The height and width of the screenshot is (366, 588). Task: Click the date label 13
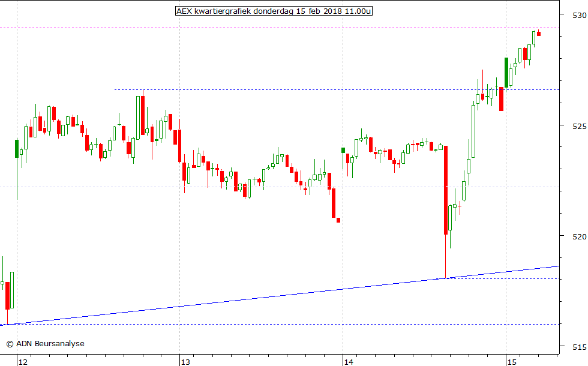[185, 362]
